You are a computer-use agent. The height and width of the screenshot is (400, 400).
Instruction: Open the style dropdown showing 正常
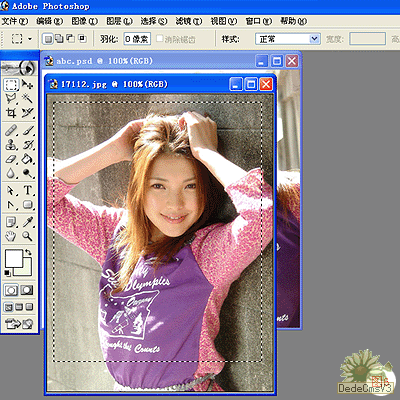point(288,39)
